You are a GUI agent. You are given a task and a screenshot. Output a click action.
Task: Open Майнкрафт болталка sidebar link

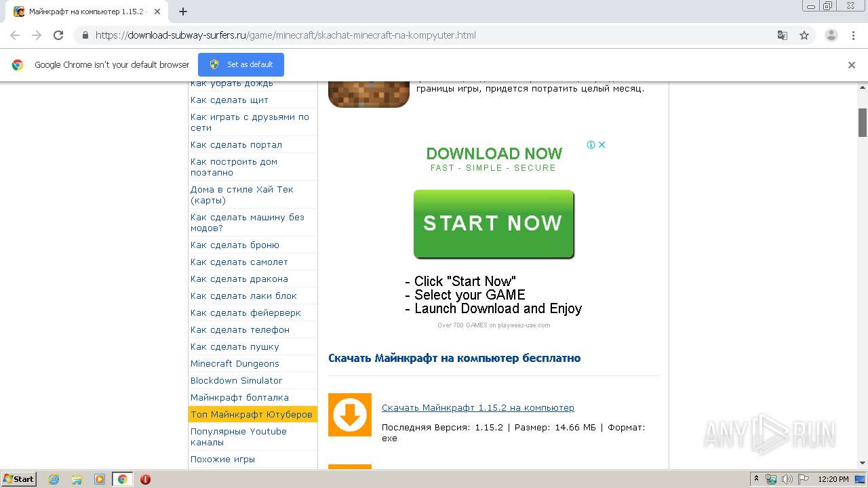(239, 397)
